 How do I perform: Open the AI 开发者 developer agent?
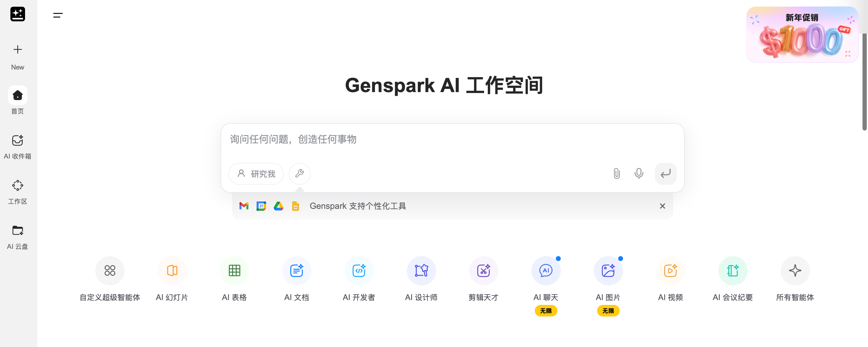359,270
